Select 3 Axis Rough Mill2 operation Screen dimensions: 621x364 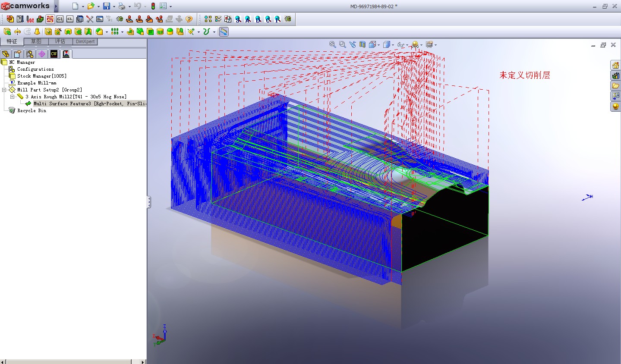click(x=76, y=97)
